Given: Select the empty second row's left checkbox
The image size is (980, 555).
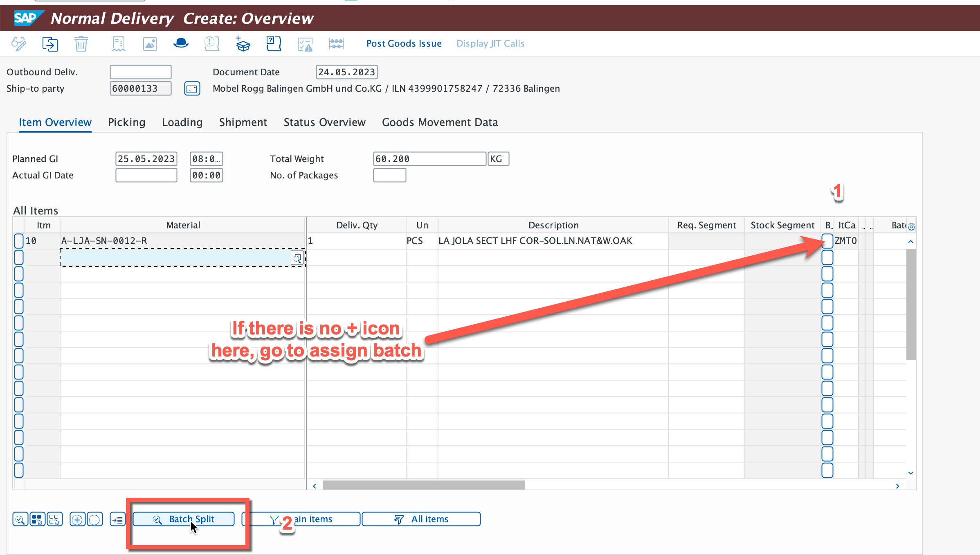Looking at the screenshot, I should point(19,257).
